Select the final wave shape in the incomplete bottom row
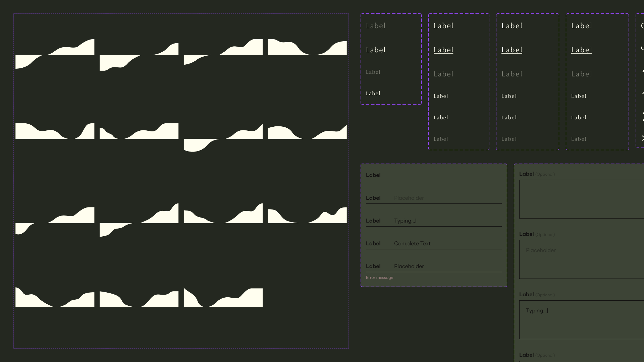The image size is (644, 362). 223,297
